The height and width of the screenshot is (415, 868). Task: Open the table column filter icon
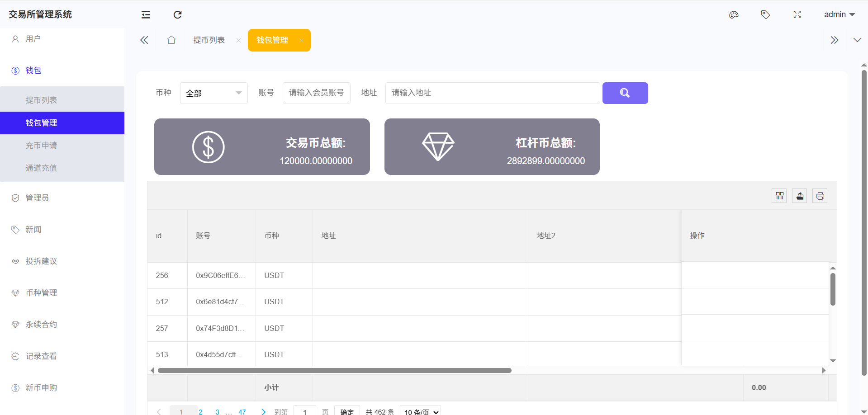(779, 196)
